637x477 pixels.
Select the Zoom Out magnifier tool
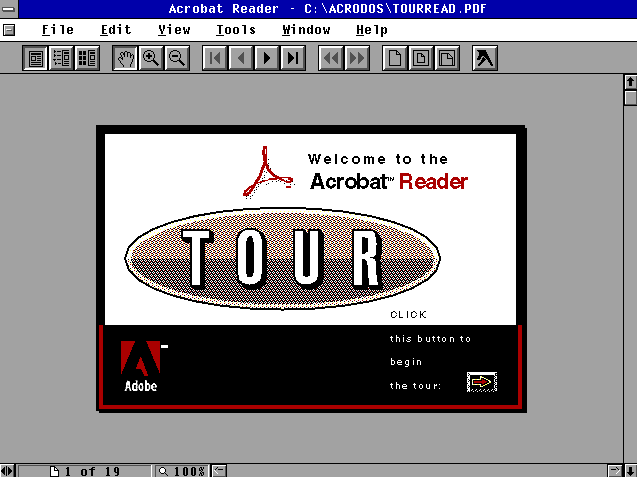click(177, 58)
